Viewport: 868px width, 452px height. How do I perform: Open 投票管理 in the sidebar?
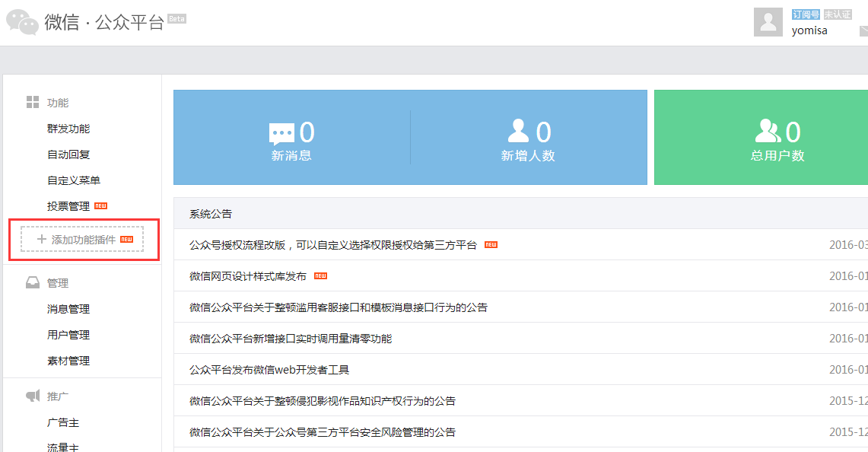68,206
